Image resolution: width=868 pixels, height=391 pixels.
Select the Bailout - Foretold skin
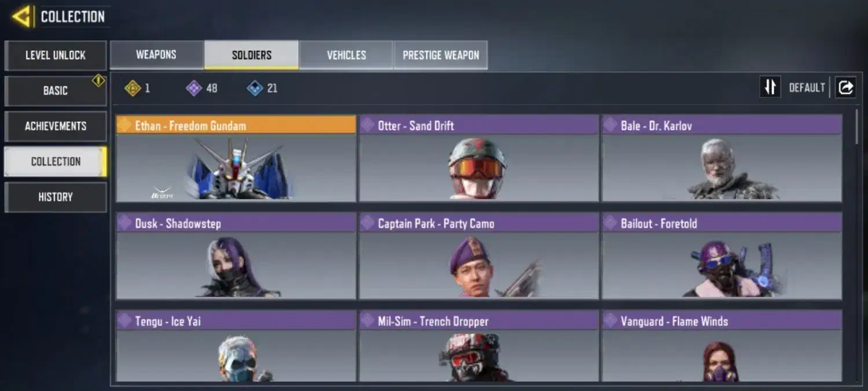(x=722, y=256)
